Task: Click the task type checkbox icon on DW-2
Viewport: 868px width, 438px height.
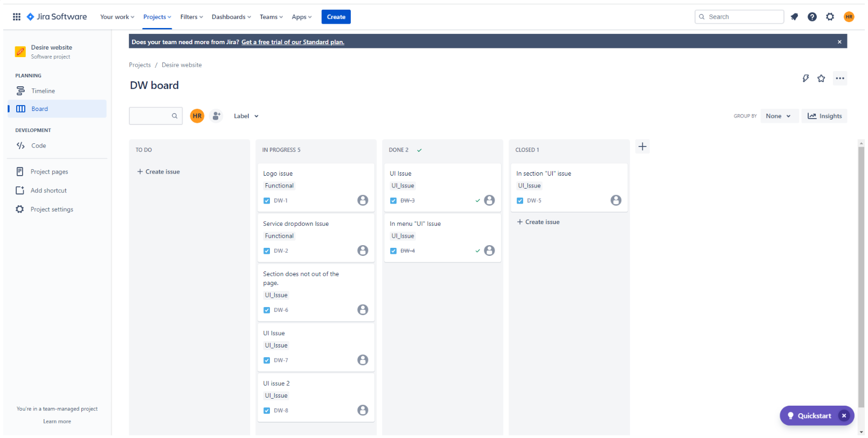Action: coord(267,251)
